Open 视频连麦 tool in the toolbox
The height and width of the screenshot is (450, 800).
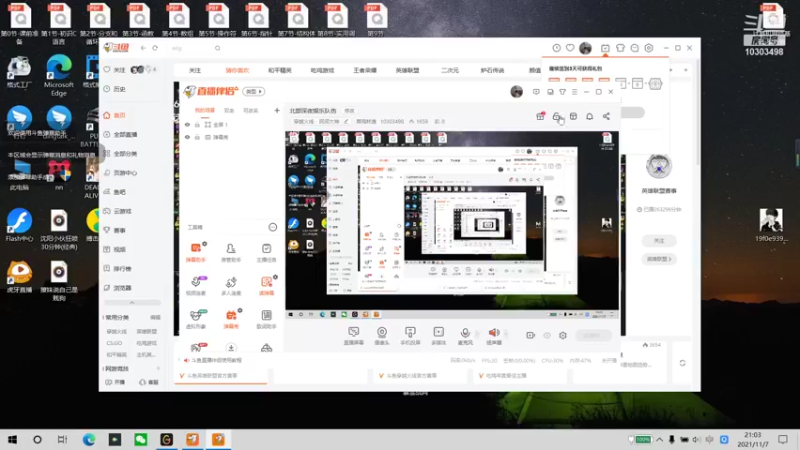pos(196,285)
